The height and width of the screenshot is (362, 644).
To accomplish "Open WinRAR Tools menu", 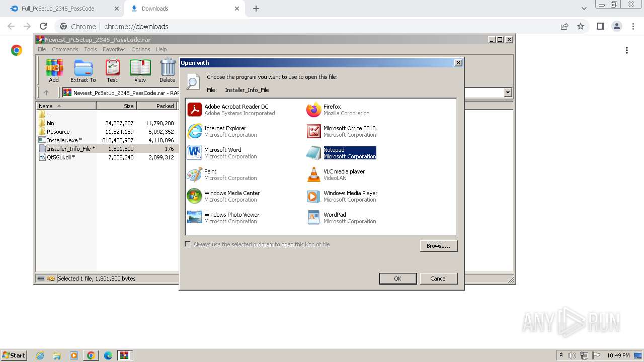I will click(x=91, y=49).
